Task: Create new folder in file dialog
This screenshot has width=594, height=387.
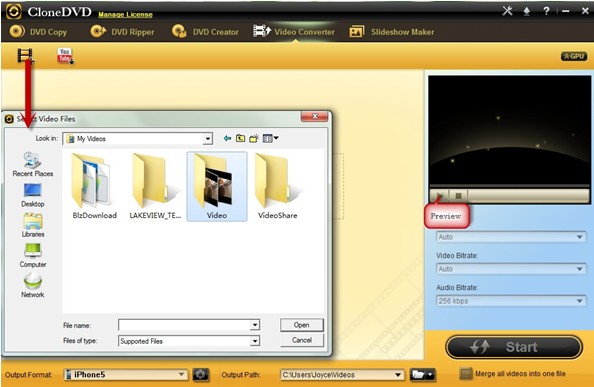Action: point(253,139)
